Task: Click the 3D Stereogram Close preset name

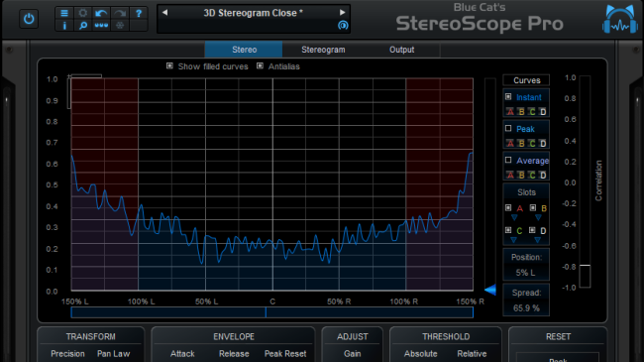Action: (x=253, y=13)
